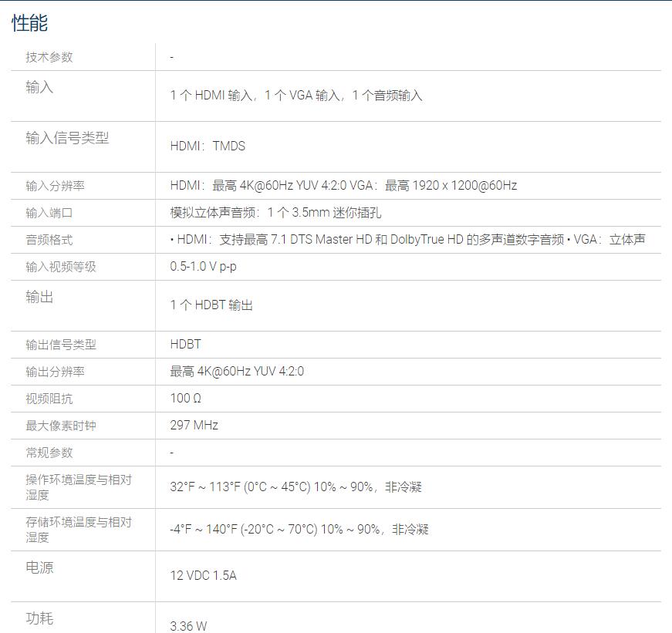Image resolution: width=672 pixels, height=633 pixels.
Task: Select the 297 MHz value
Action: coord(194,426)
